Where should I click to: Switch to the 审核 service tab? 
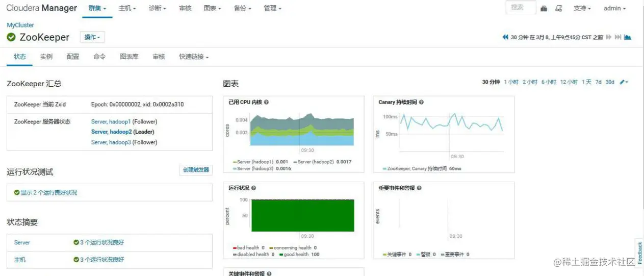point(159,57)
